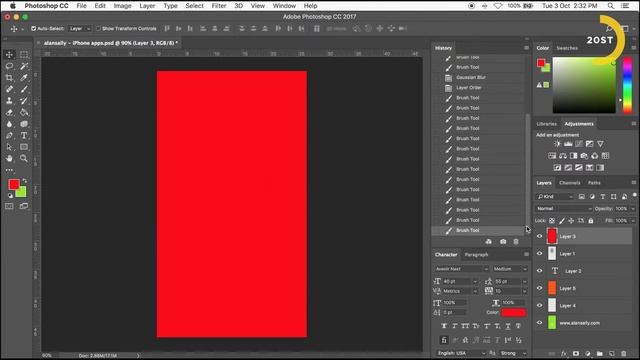Select the Horizontal Type tool

coord(24,136)
